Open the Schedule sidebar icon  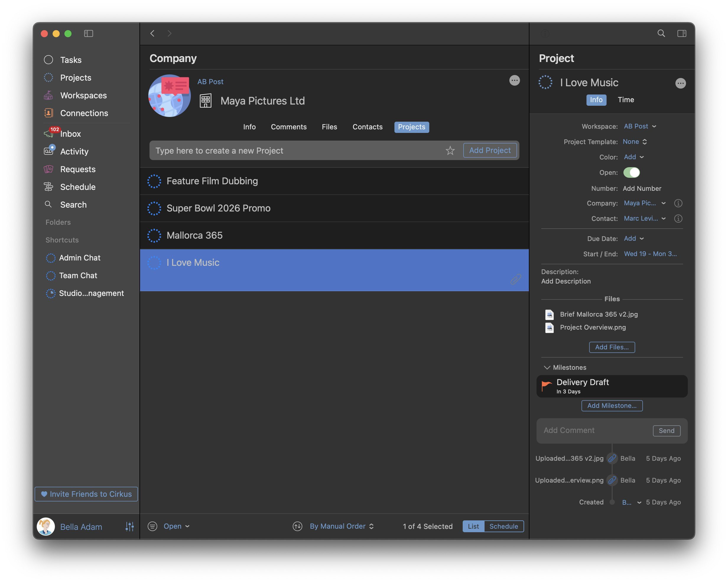click(x=49, y=187)
